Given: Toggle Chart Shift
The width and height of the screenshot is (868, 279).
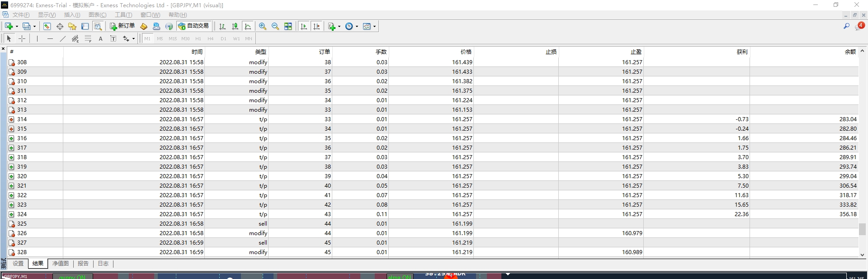Looking at the screenshot, I should 316,26.
